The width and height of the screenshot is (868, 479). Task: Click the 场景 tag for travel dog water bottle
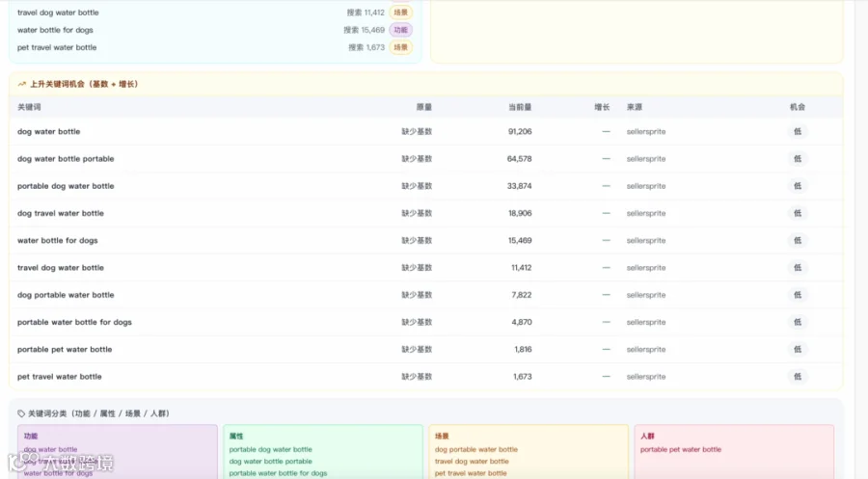401,13
